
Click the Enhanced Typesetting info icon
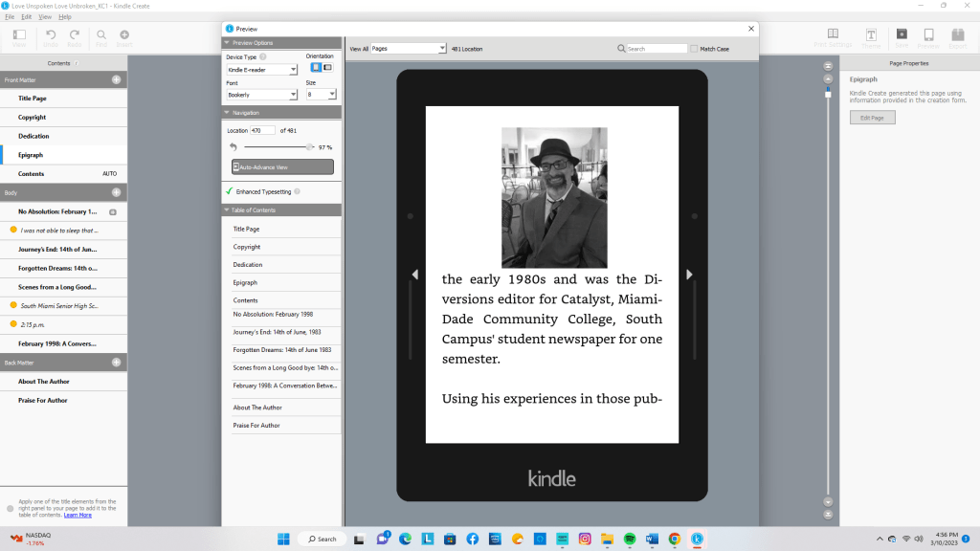pos(298,191)
